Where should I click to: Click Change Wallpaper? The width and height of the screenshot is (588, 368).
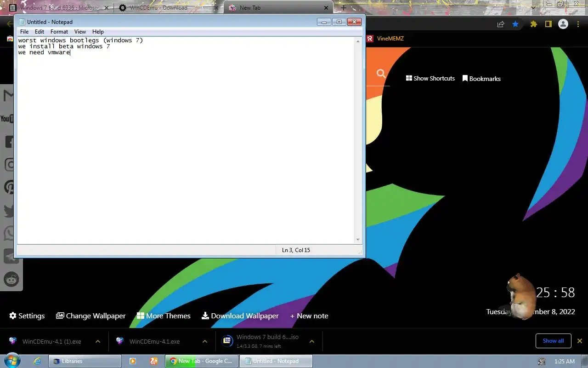pyautogui.click(x=91, y=316)
